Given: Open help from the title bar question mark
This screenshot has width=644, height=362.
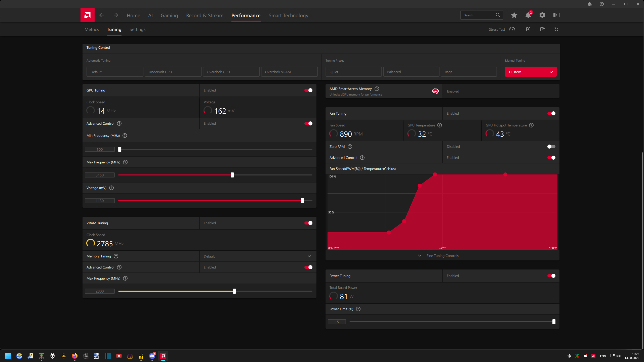Looking at the screenshot, I should pyautogui.click(x=602, y=4).
